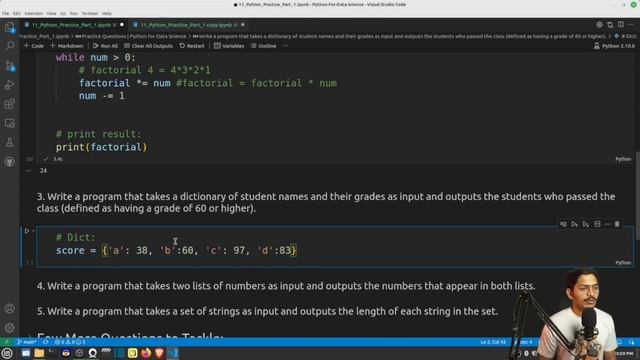Open the Edit menu
The height and width of the screenshot is (360, 640).
tap(17, 13)
